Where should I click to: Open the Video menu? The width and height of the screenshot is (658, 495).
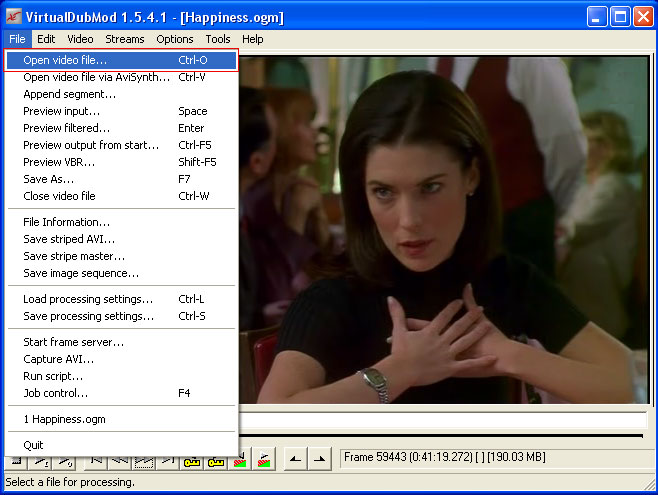80,39
